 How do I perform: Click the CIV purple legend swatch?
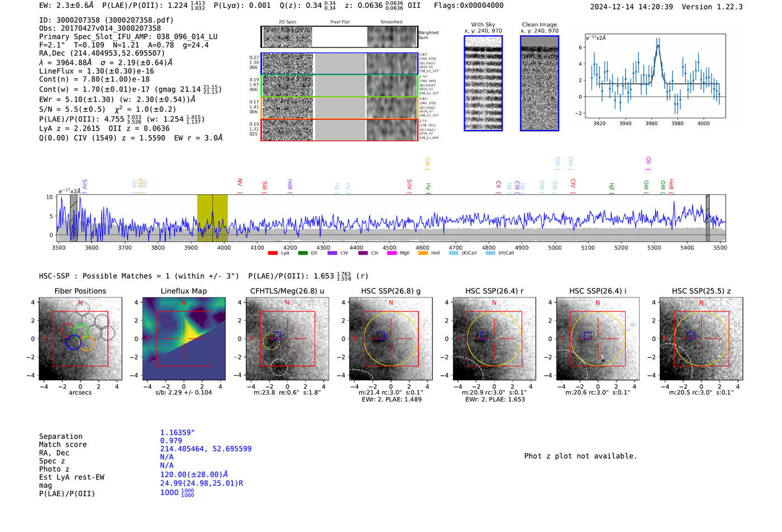pyautogui.click(x=332, y=253)
